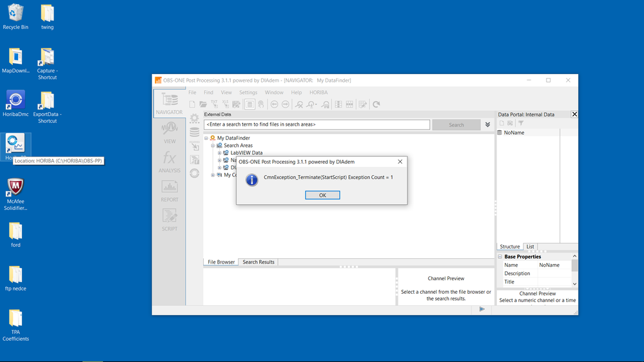Click the Search button

456,125
